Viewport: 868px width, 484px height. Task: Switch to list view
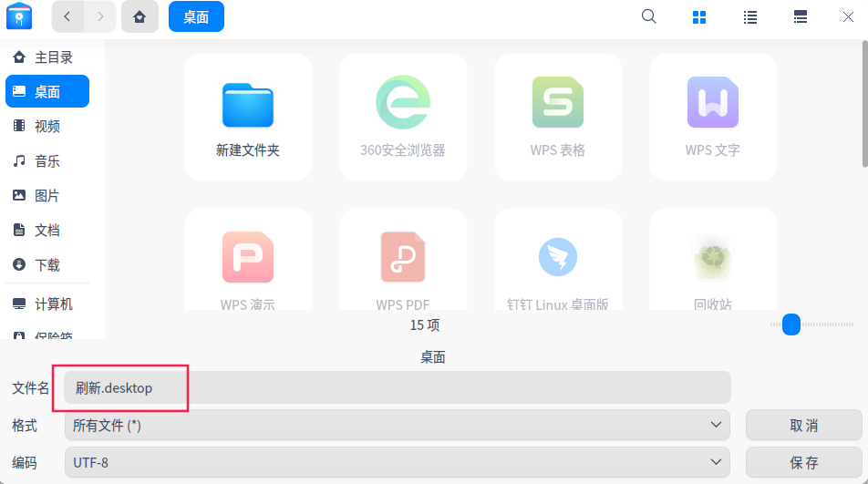(749, 17)
